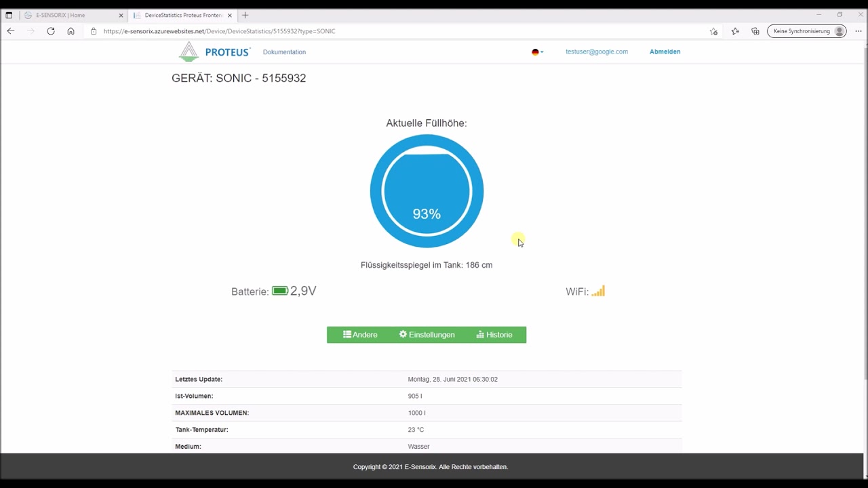
Task: Click the green battery icon
Action: [280, 291]
